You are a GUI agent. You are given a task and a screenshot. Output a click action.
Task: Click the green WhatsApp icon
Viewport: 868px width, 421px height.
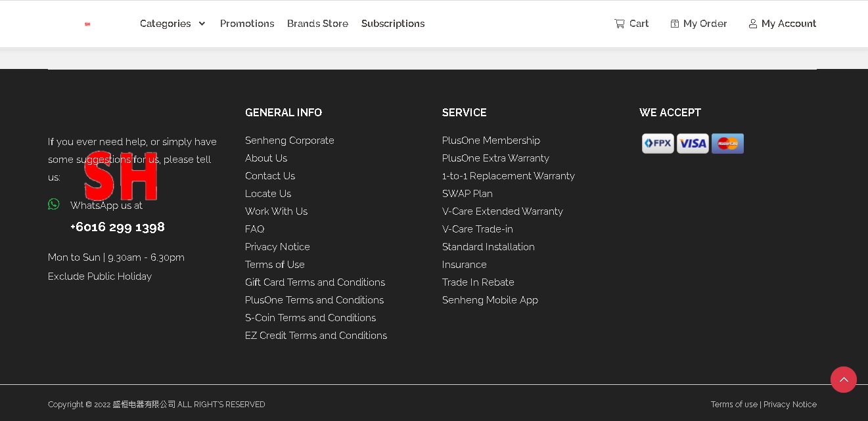pyautogui.click(x=54, y=204)
